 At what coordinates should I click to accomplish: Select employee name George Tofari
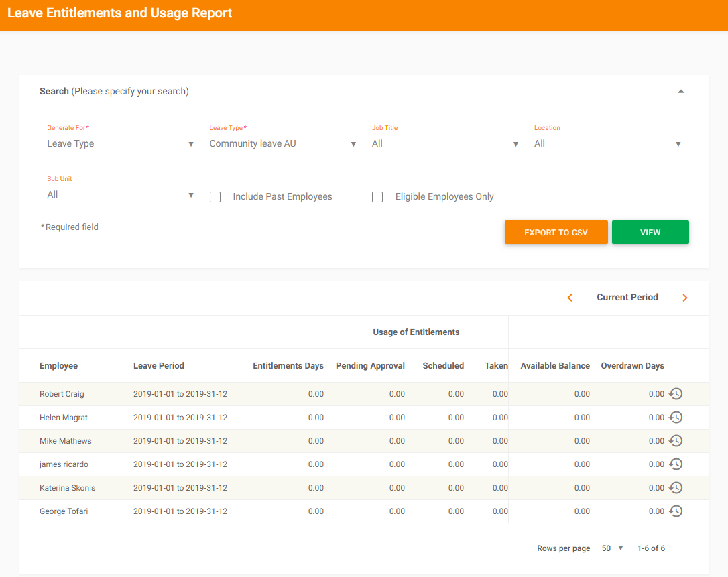[64, 511]
